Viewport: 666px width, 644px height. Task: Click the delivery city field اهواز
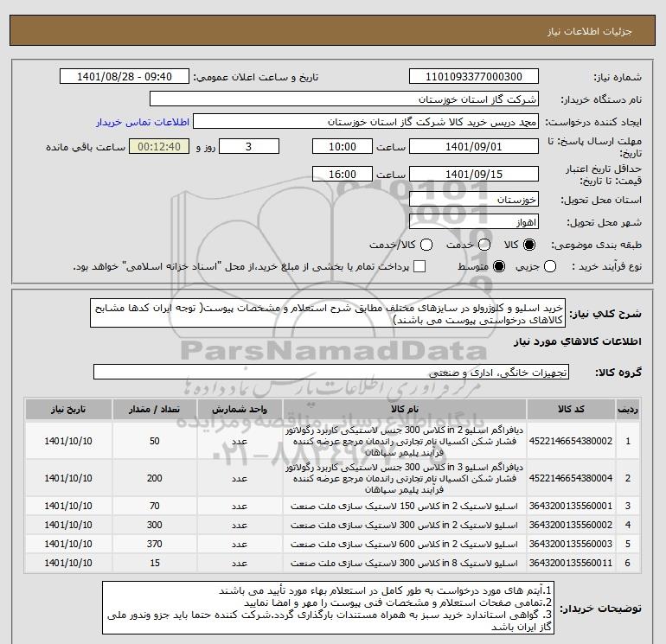(474, 222)
